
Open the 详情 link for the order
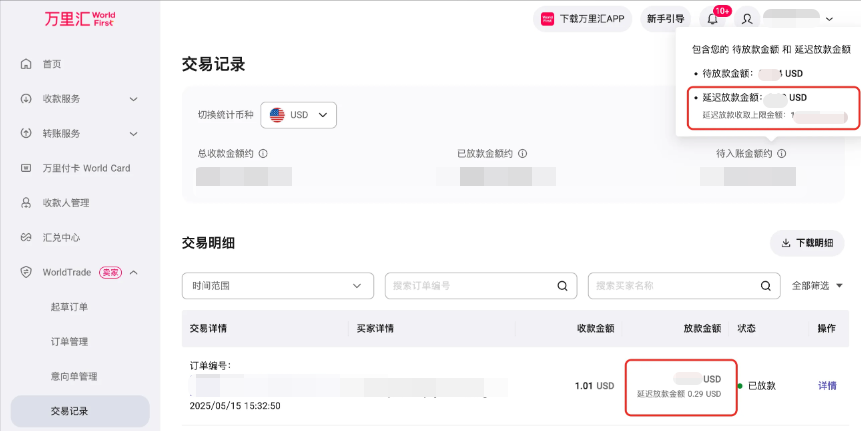point(827,385)
